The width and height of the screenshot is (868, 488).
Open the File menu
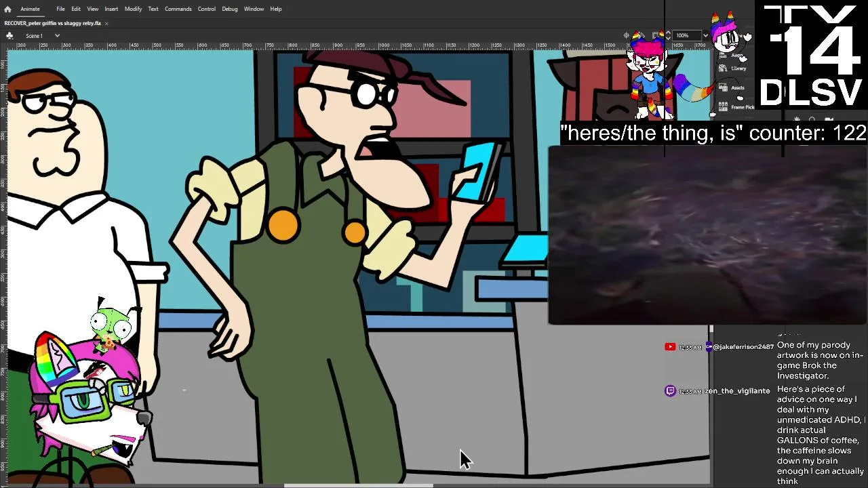(60, 9)
